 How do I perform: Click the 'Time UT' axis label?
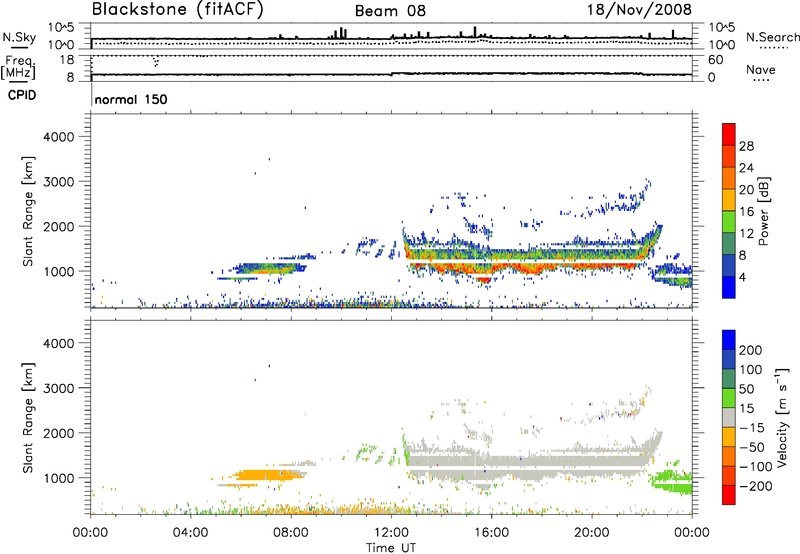[391, 548]
